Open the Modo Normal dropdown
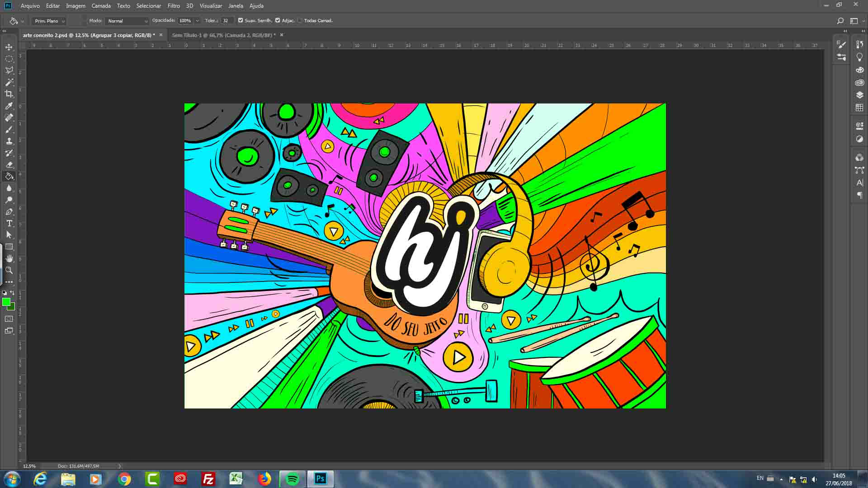Viewport: 868px width, 488px height. point(127,21)
